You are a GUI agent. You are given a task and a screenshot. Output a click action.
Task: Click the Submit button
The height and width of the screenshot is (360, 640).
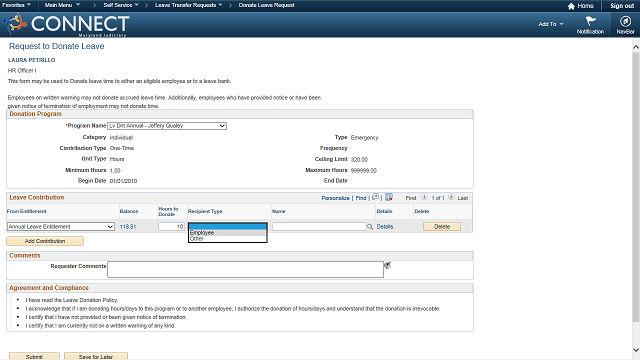point(34,356)
